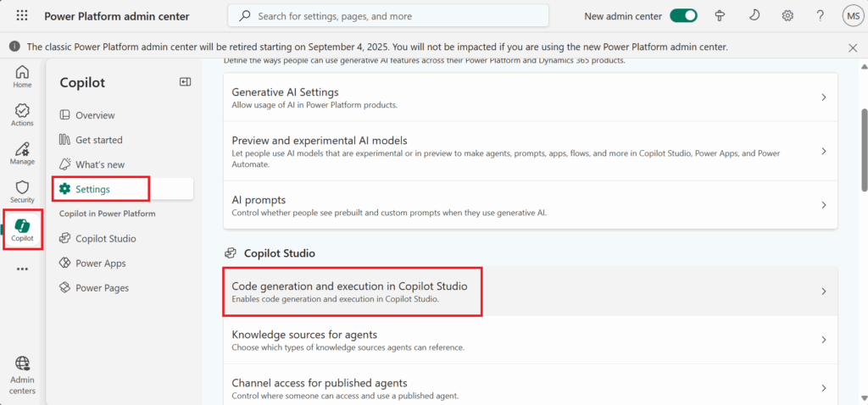This screenshot has height=405, width=868.
Task: Click the help question mark icon
Action: pyautogui.click(x=820, y=15)
